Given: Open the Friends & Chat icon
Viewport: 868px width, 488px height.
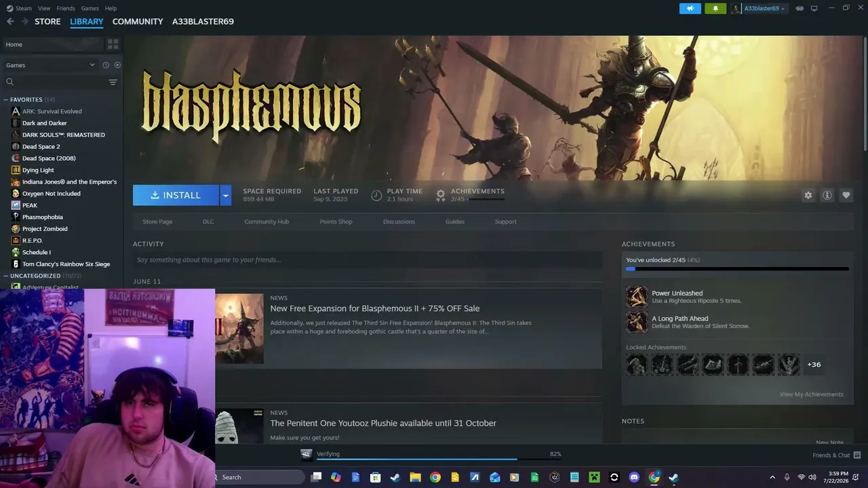Looking at the screenshot, I should [x=857, y=455].
